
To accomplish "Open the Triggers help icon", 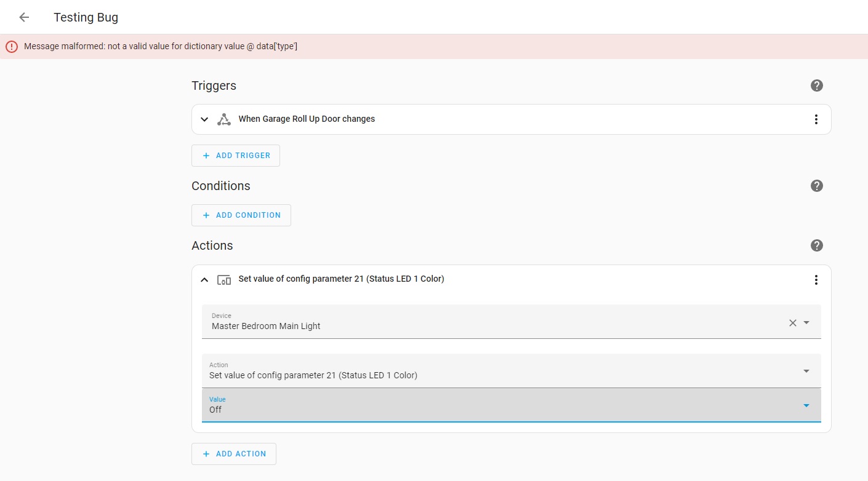I will coord(816,85).
